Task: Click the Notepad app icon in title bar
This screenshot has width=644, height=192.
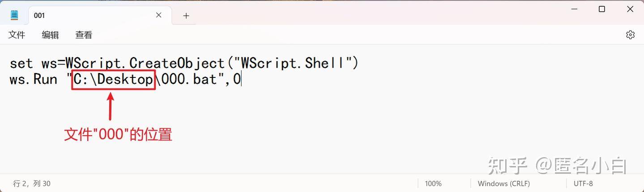Action: (15, 15)
